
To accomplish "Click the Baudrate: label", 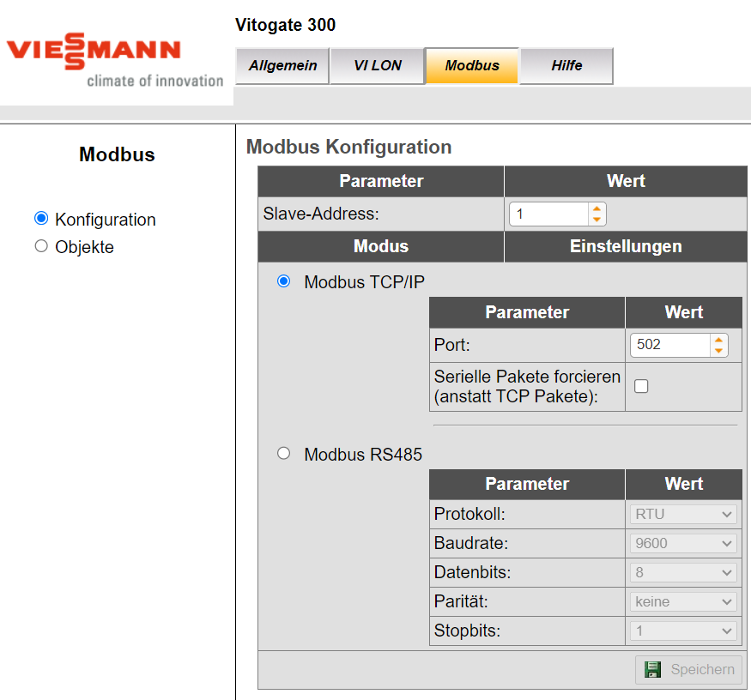I will pyautogui.click(x=471, y=543).
